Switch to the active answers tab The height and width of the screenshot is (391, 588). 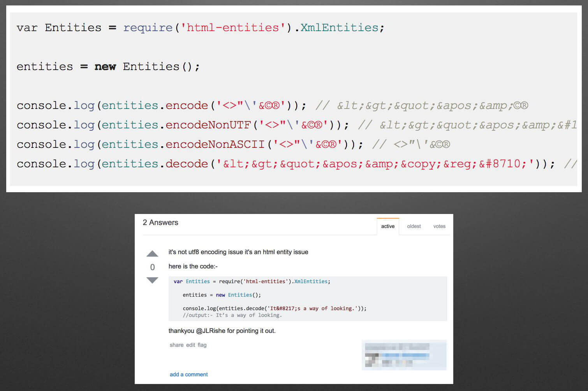388,226
